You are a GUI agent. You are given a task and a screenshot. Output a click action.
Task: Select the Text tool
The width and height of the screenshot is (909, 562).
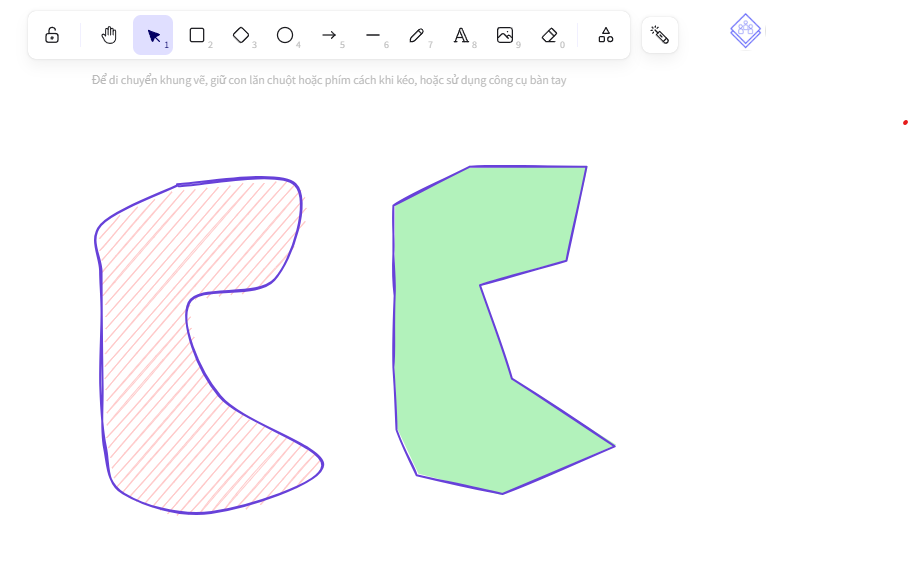[x=461, y=35]
